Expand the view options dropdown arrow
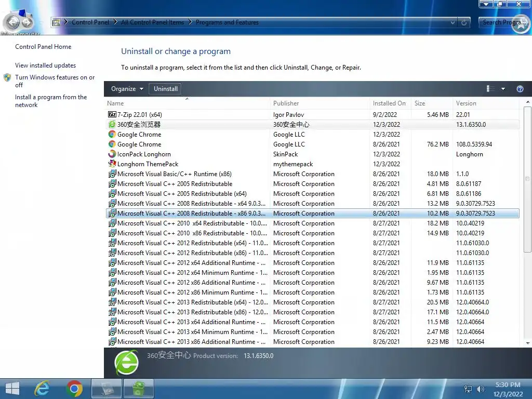The image size is (532, 399). 503,89
